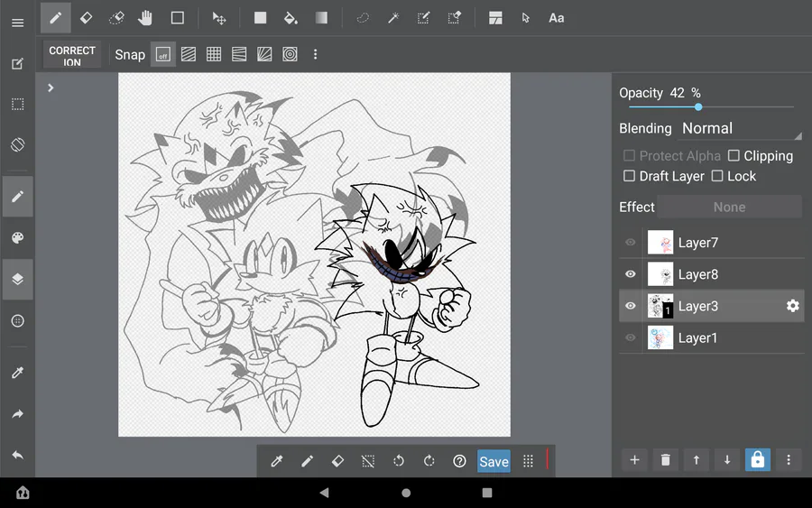Enable concentric circle snap
Screen dimensions: 812x508
tap(290, 54)
